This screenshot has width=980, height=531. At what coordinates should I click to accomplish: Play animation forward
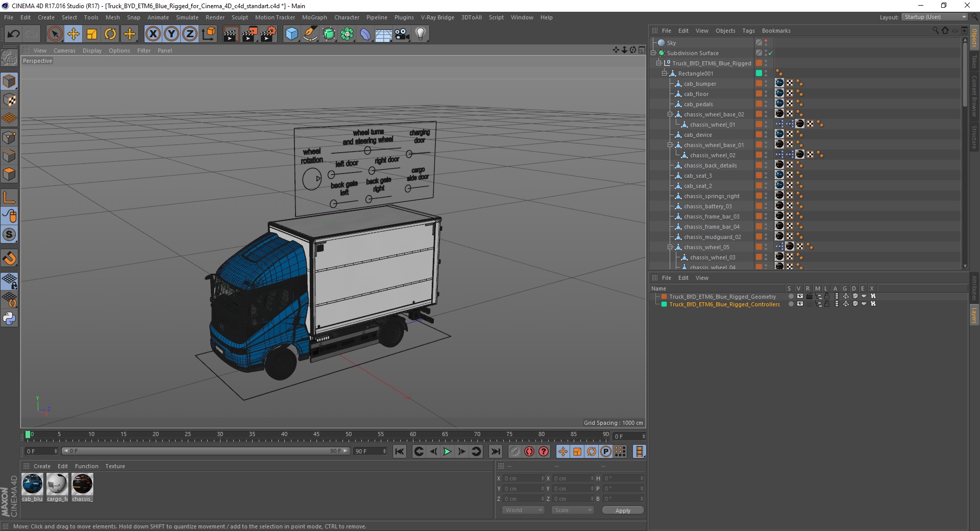(447, 451)
